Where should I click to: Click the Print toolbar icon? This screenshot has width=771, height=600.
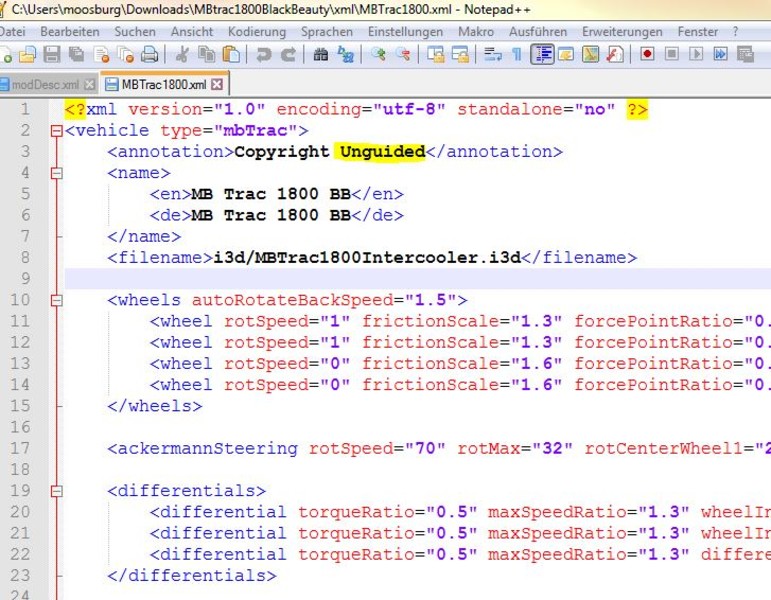click(149, 54)
